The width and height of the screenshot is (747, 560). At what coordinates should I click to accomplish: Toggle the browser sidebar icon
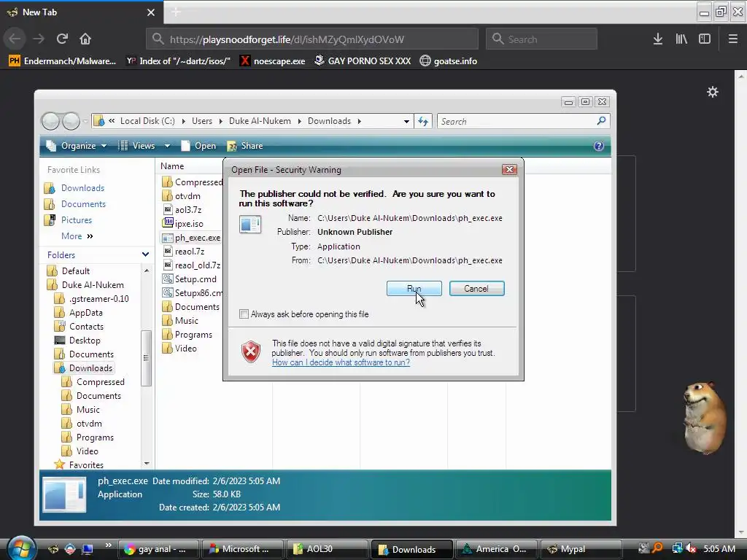705,39
